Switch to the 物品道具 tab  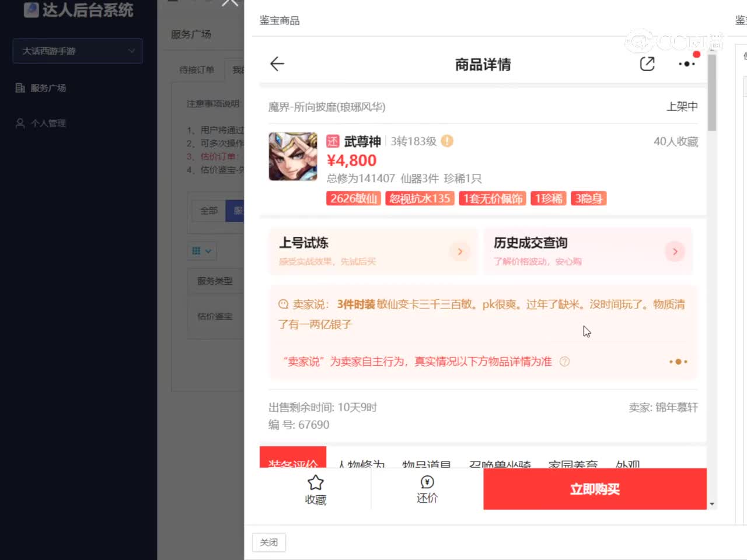point(427,464)
